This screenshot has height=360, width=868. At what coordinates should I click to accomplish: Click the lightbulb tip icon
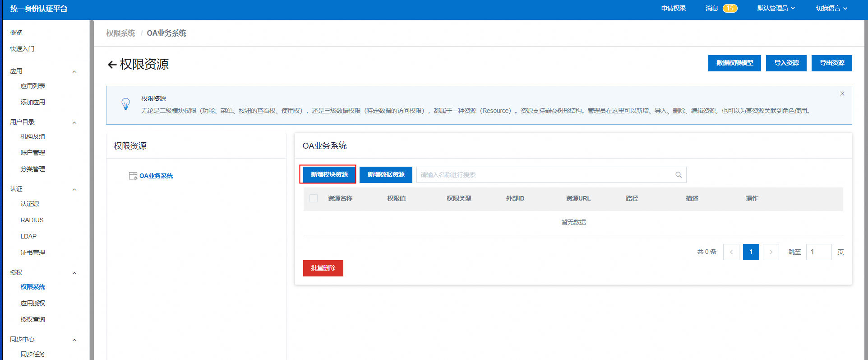click(126, 104)
